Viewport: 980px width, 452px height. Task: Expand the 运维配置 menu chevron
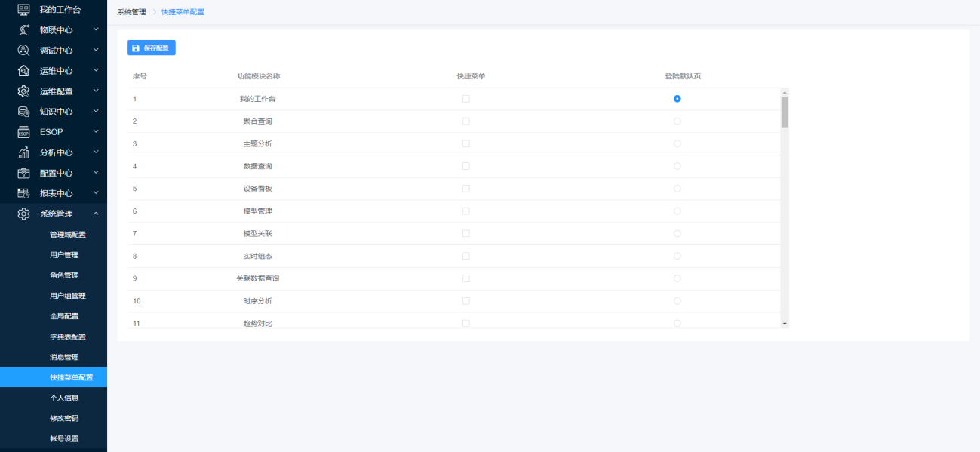[96, 91]
